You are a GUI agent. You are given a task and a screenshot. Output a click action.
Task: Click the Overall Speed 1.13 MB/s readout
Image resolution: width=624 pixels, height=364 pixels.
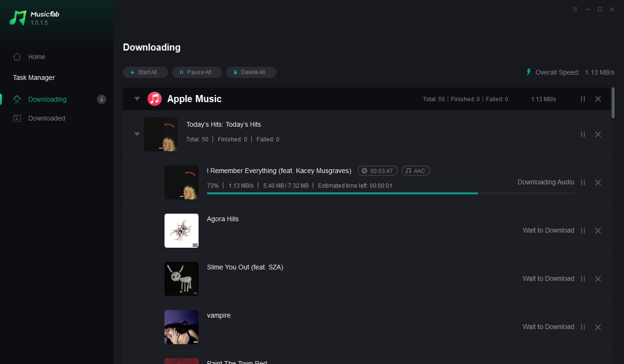pyautogui.click(x=575, y=72)
